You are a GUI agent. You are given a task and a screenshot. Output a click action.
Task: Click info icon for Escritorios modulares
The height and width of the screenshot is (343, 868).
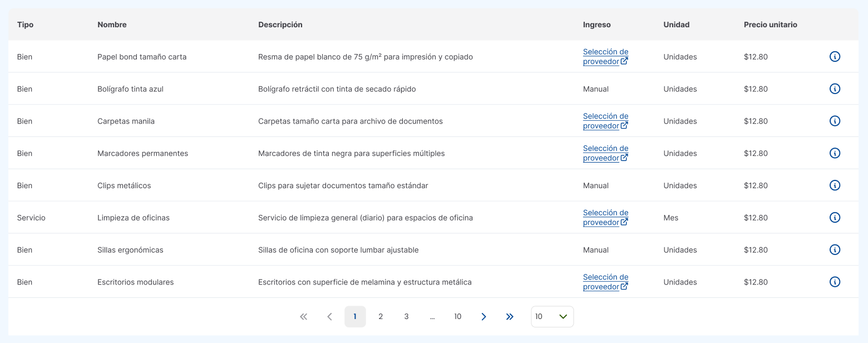coord(835,282)
